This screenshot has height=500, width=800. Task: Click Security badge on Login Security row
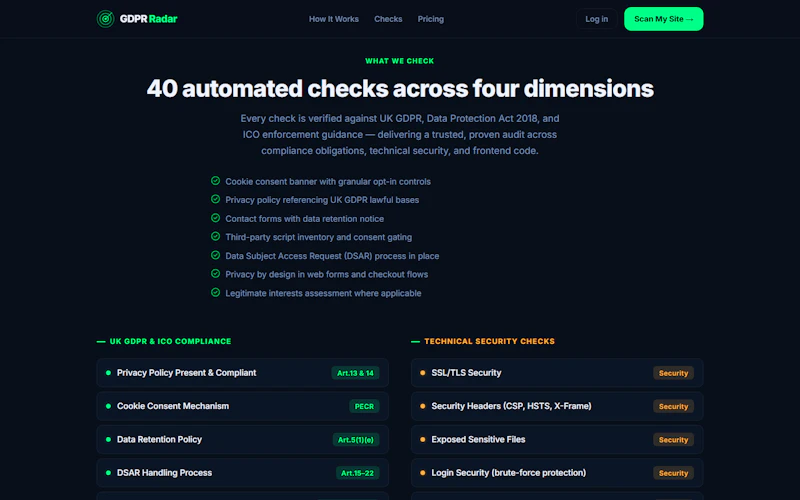673,473
